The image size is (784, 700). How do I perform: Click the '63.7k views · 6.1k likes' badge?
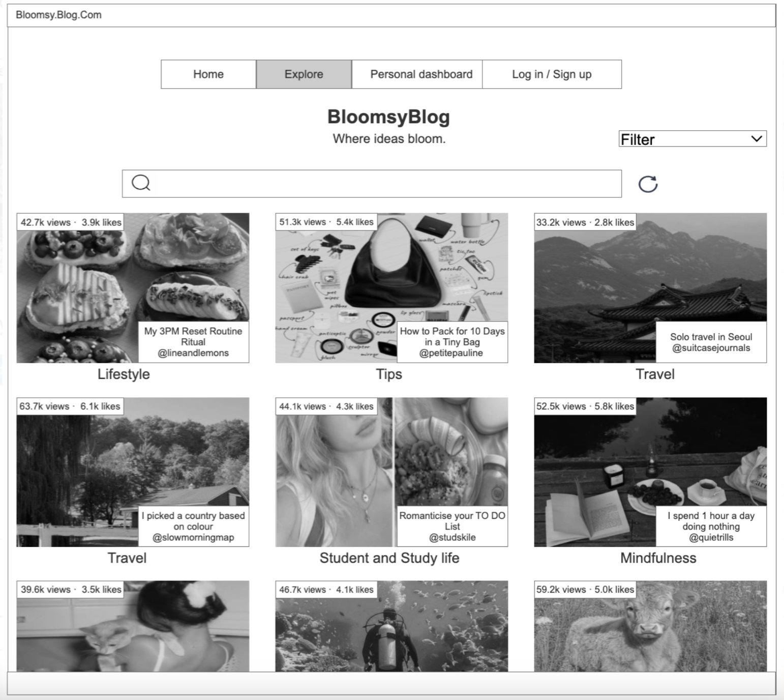pyautogui.click(x=70, y=406)
